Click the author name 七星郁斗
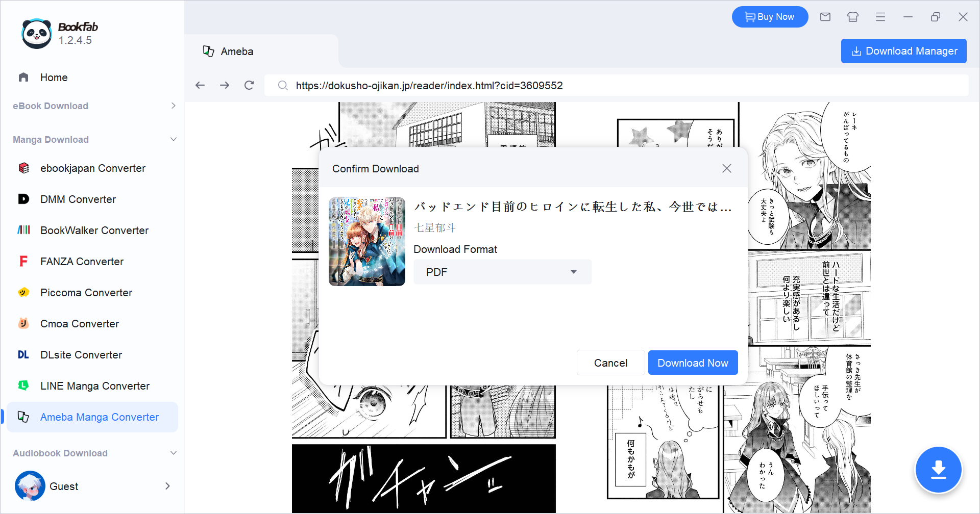The height and width of the screenshot is (514, 980). tap(435, 227)
